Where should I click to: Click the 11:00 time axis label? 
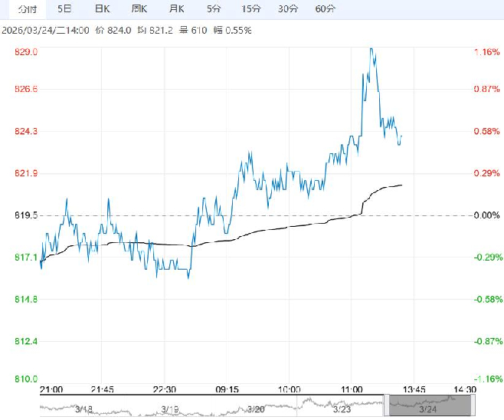click(x=351, y=389)
